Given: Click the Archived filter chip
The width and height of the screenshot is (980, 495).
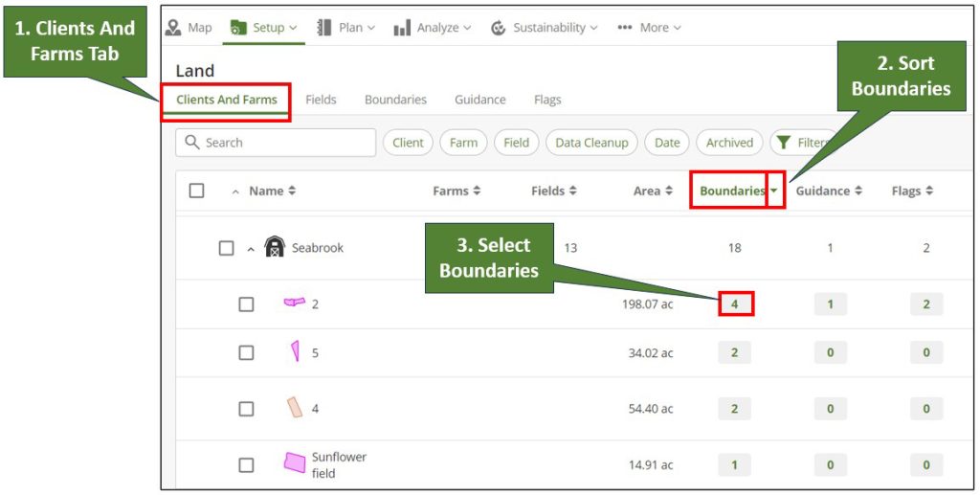Looking at the screenshot, I should pyautogui.click(x=729, y=143).
